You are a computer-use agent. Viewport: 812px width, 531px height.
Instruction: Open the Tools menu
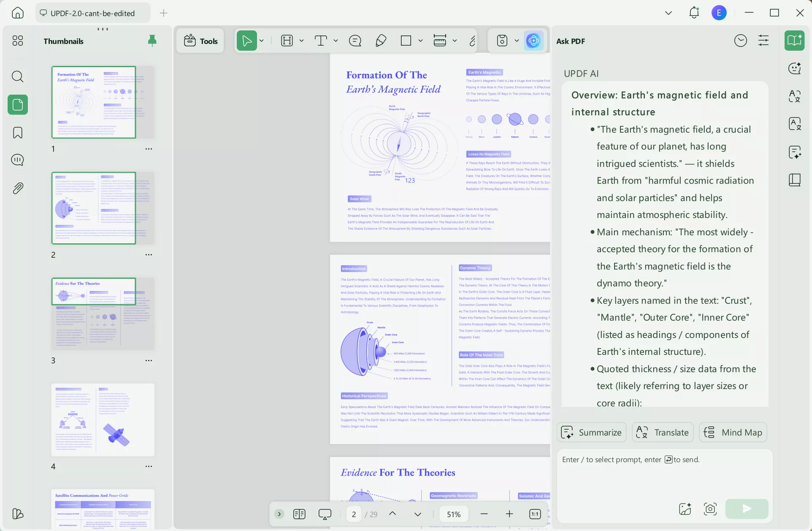(201, 41)
